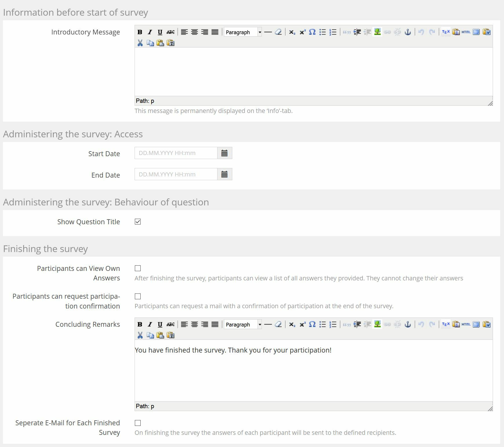Screen dimensions: 504x447
Task: Open the End Date calendar picker
Action: pyautogui.click(x=224, y=174)
